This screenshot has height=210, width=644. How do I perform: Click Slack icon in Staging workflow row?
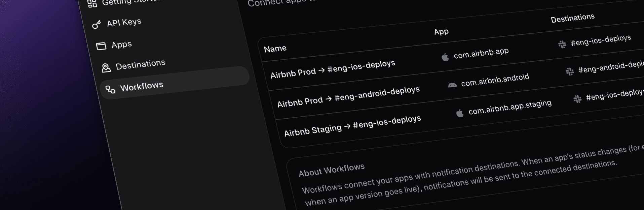point(577,99)
